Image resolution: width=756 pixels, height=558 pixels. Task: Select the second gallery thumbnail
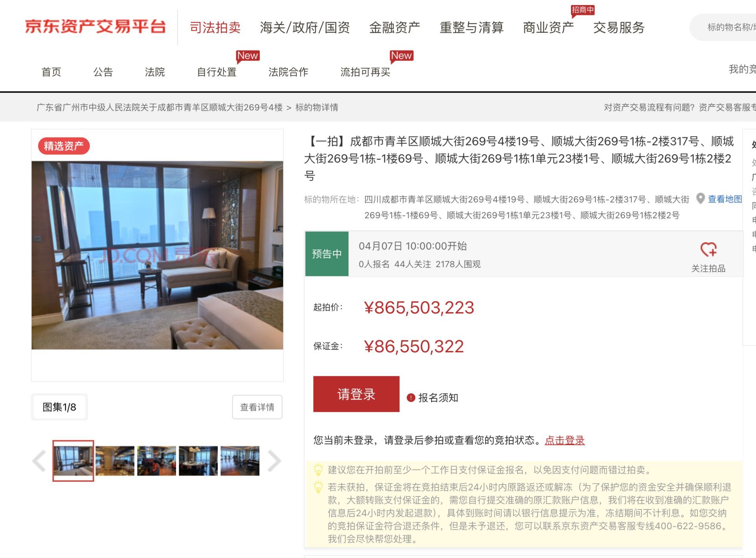[x=115, y=461]
